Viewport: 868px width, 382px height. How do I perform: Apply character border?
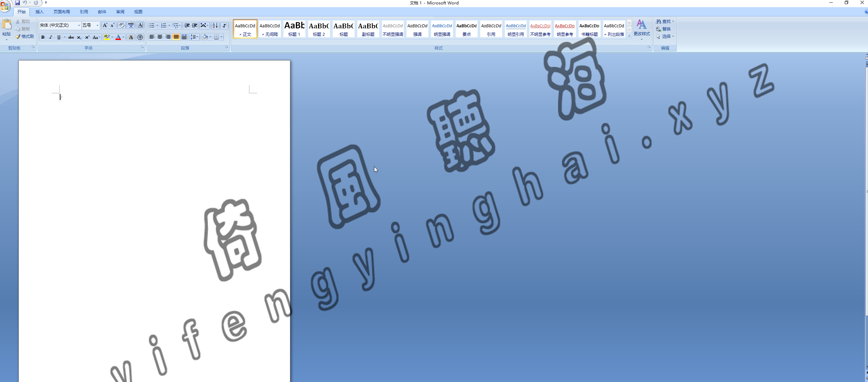point(140,25)
